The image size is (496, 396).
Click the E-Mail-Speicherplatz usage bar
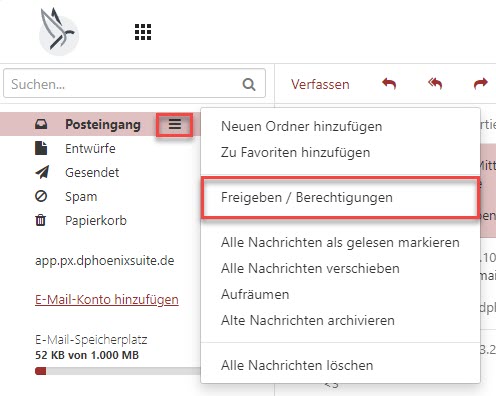[118, 371]
